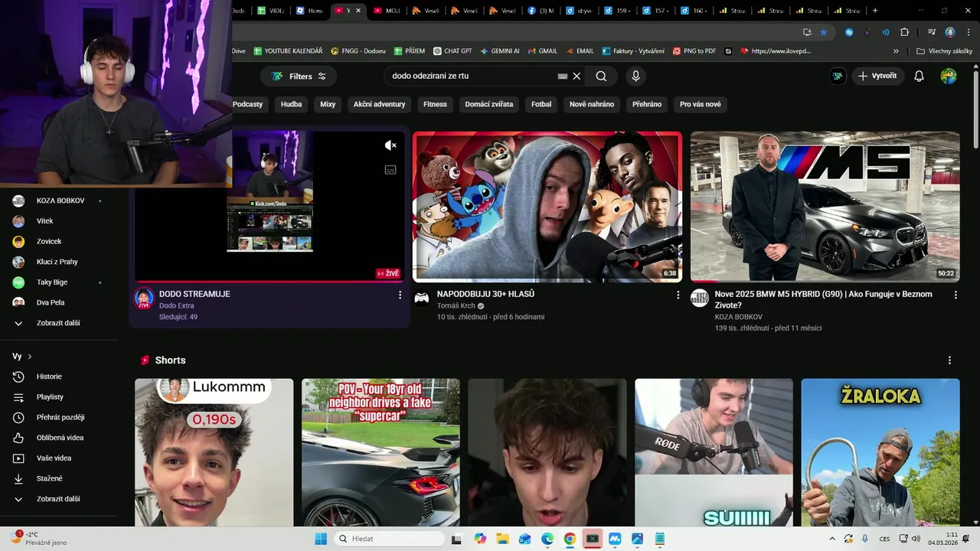
Task: Open the Windows Start menu
Action: [x=321, y=539]
